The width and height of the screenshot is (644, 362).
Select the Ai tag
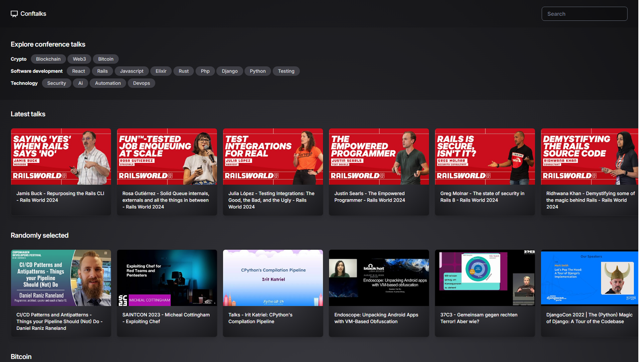click(80, 83)
